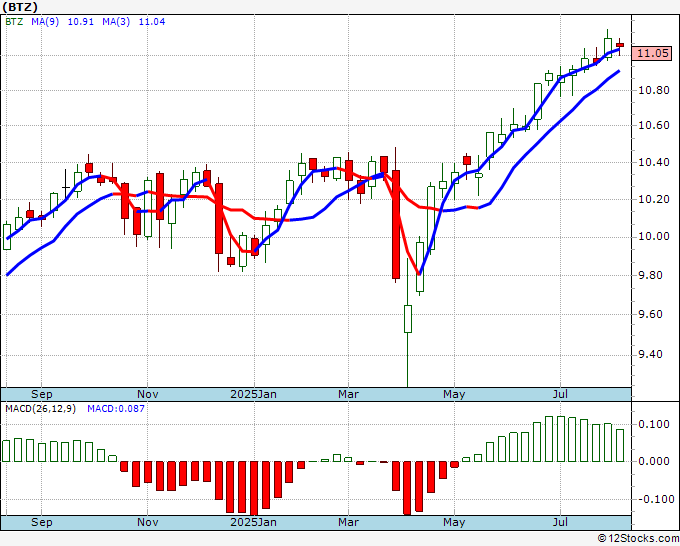The image size is (680, 546).
Task: Click May on the MACD time axis
Action: click(454, 522)
